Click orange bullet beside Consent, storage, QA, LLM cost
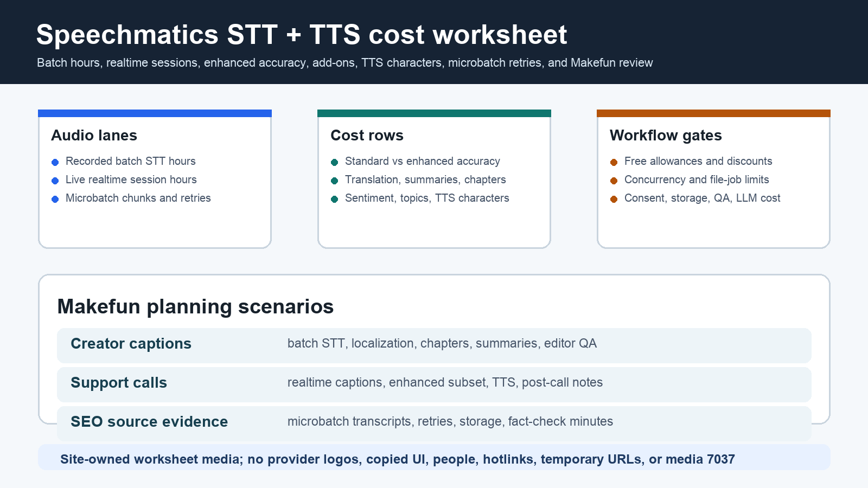Screen dimensions: 868x488 [614, 199]
